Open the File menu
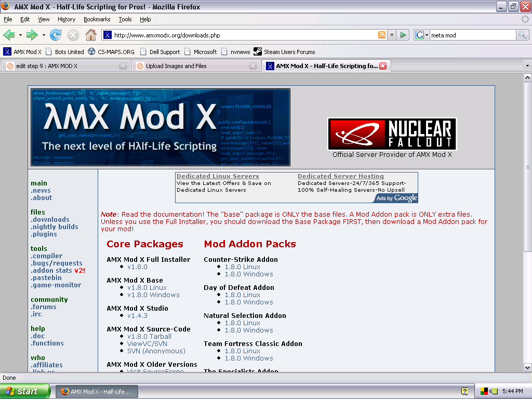This screenshot has width=532, height=399. pyautogui.click(x=8, y=19)
